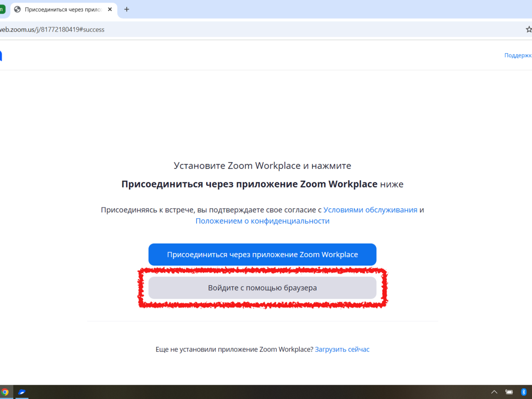Screen dimensions: 532x399
Task: Click Загрузить сейчас to download Zoom Workplace
Action: pos(342,349)
